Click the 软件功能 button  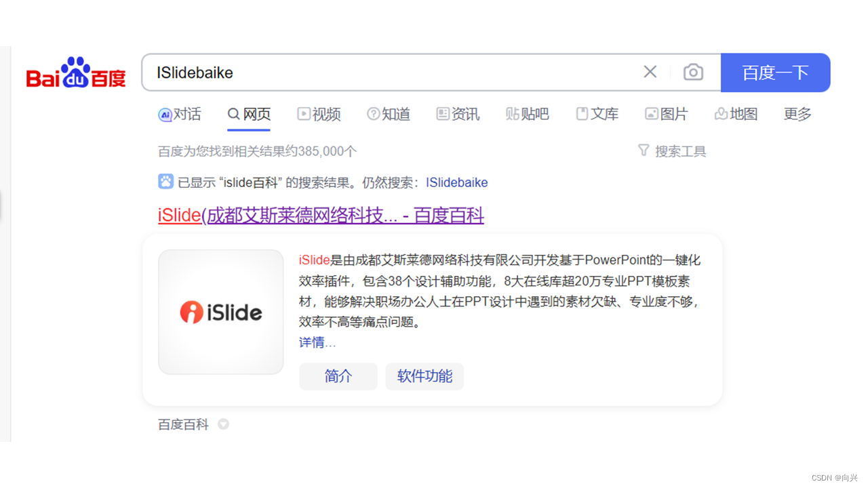[x=425, y=376]
